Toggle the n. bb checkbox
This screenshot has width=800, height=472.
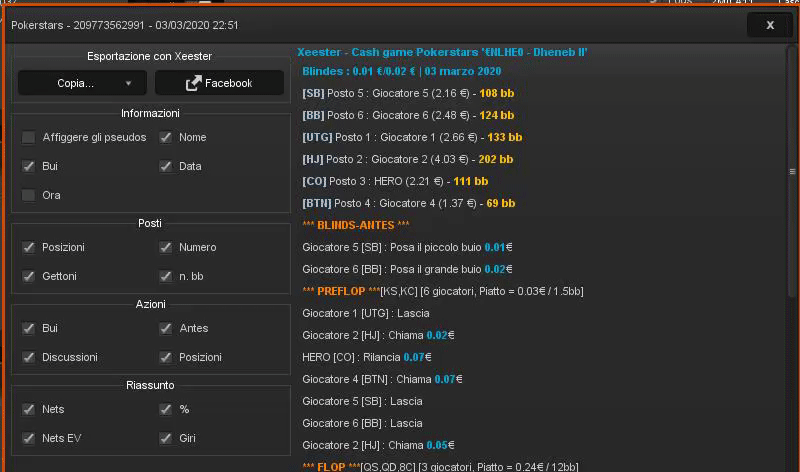click(x=166, y=276)
